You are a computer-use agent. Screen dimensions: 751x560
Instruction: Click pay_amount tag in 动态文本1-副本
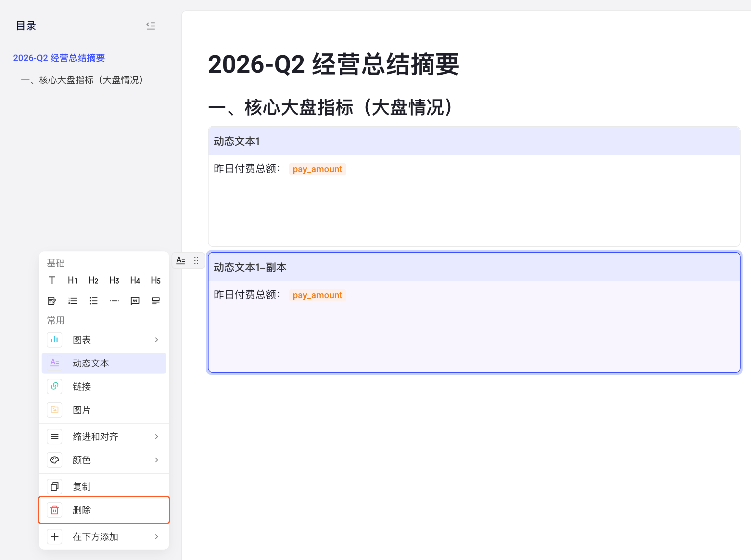(x=317, y=295)
